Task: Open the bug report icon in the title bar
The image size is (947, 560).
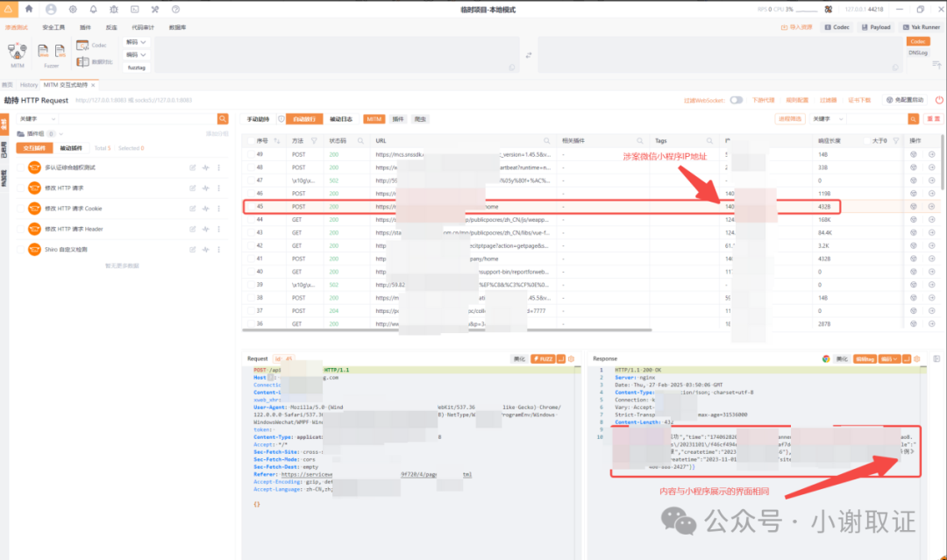Action: pyautogui.click(x=113, y=9)
